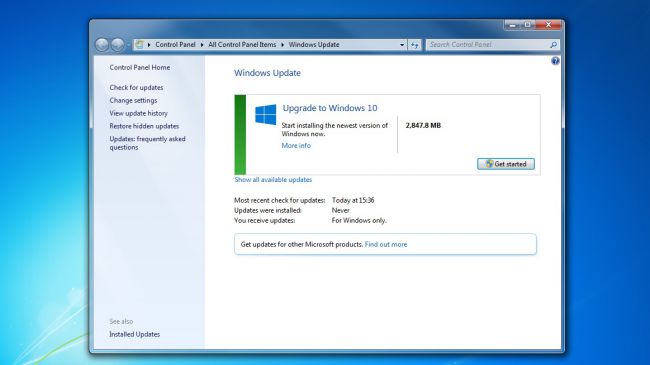Viewport: 650px width, 365px height.
Task: Open View update history link
Action: pyautogui.click(x=138, y=113)
